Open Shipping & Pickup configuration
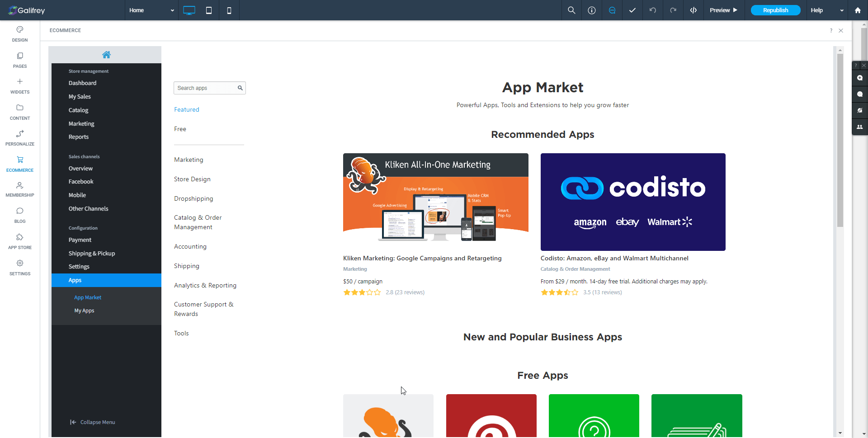The height and width of the screenshot is (438, 868). click(92, 254)
